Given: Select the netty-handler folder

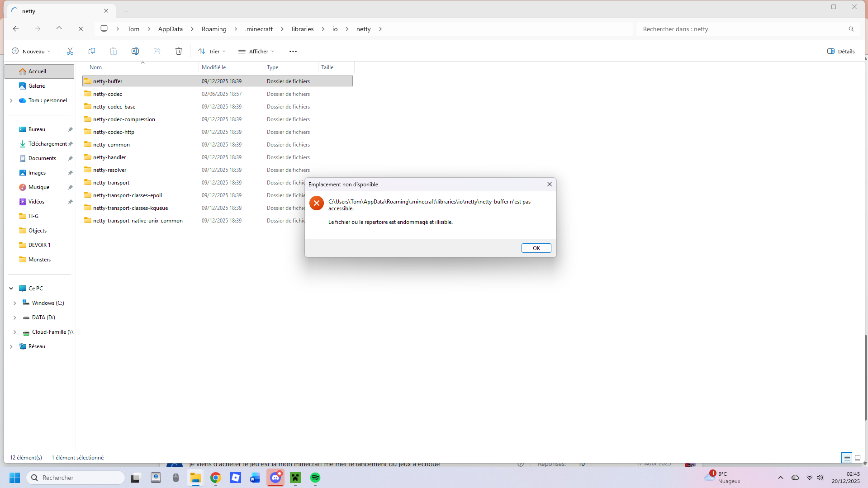Looking at the screenshot, I should tap(218, 157).
